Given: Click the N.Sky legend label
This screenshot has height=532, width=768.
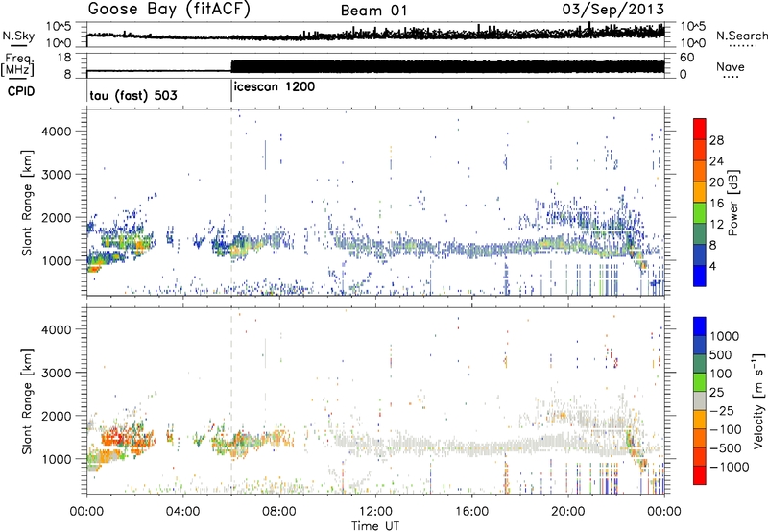Looking at the screenshot, I should click(x=18, y=36).
